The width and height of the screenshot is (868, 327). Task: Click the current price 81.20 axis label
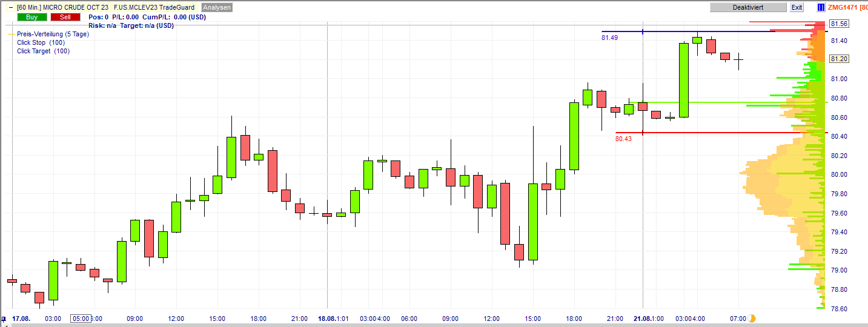(839, 59)
